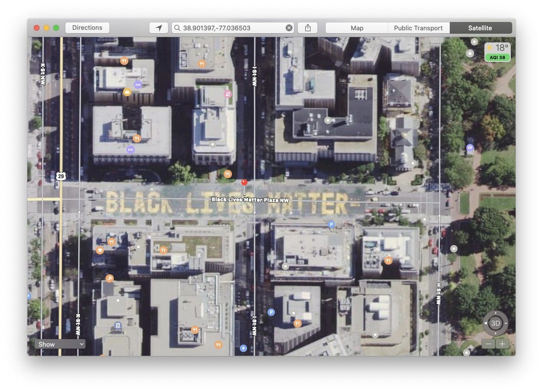The height and width of the screenshot is (392, 543).
Task: Click the blue parking icon near the plaza
Action: [331, 225]
